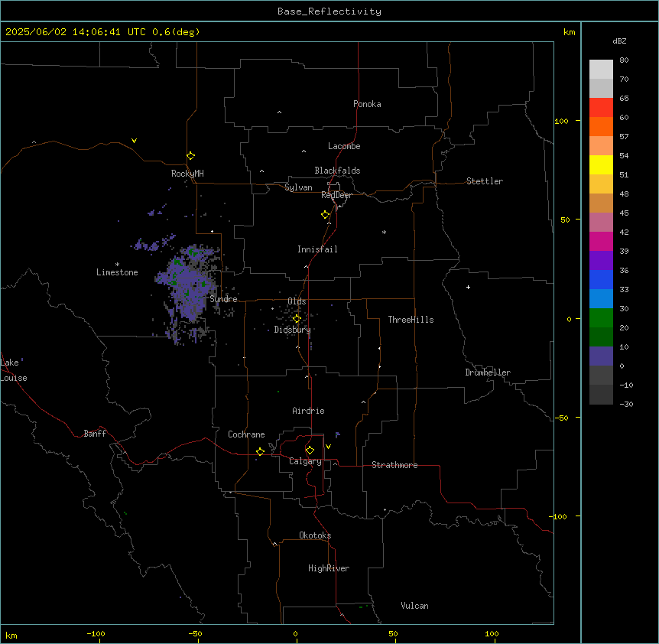Click the Banff town label
Screen dimensions: 659x644
[x=95, y=434]
